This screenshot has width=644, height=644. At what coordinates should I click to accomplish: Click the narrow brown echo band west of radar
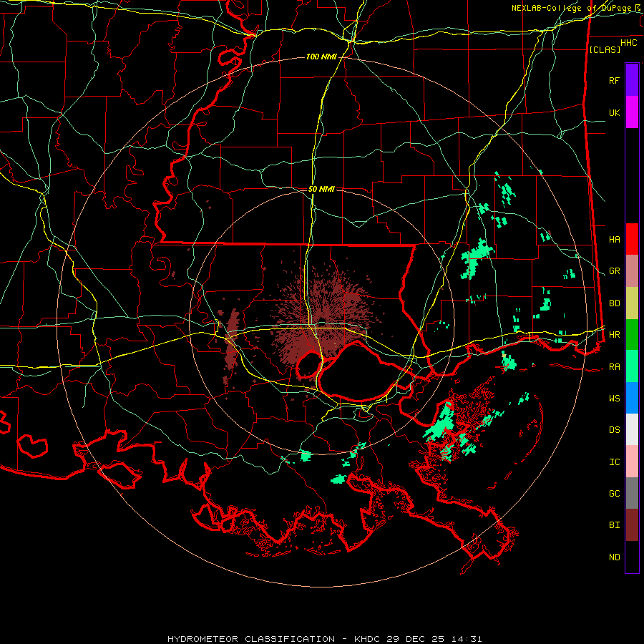click(x=233, y=341)
